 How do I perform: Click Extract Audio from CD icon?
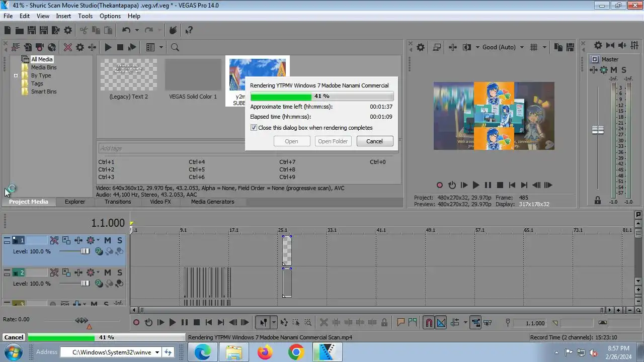coord(52,47)
